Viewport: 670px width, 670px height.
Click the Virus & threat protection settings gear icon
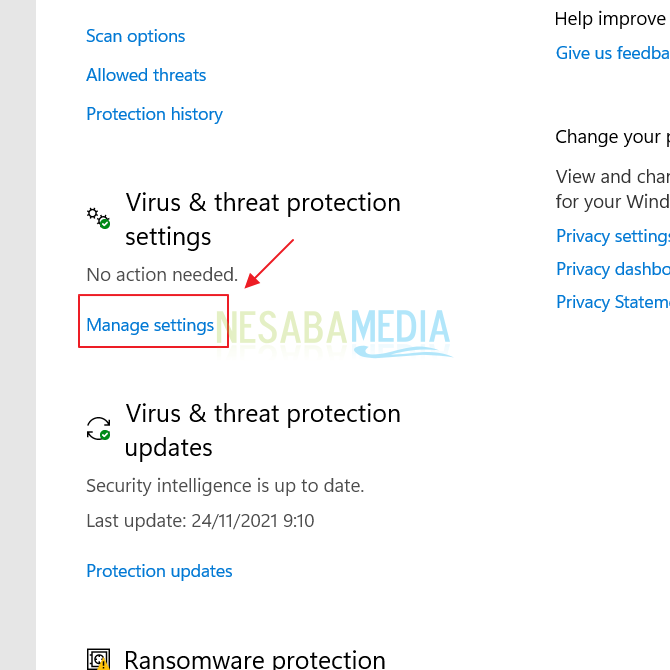pyautogui.click(x=98, y=218)
